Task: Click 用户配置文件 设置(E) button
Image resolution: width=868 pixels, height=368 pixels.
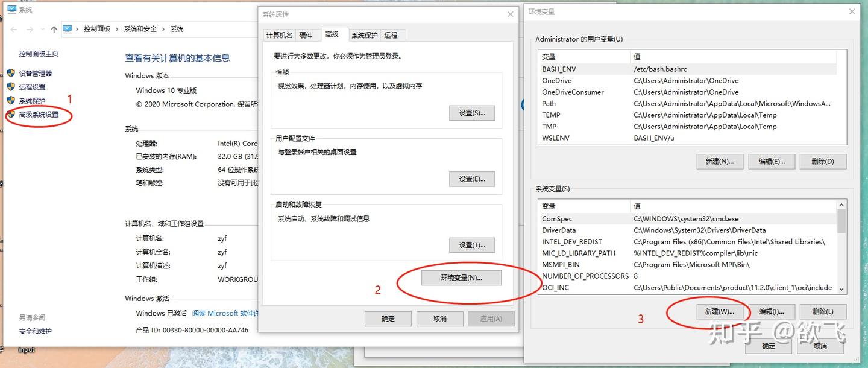Action: click(472, 179)
